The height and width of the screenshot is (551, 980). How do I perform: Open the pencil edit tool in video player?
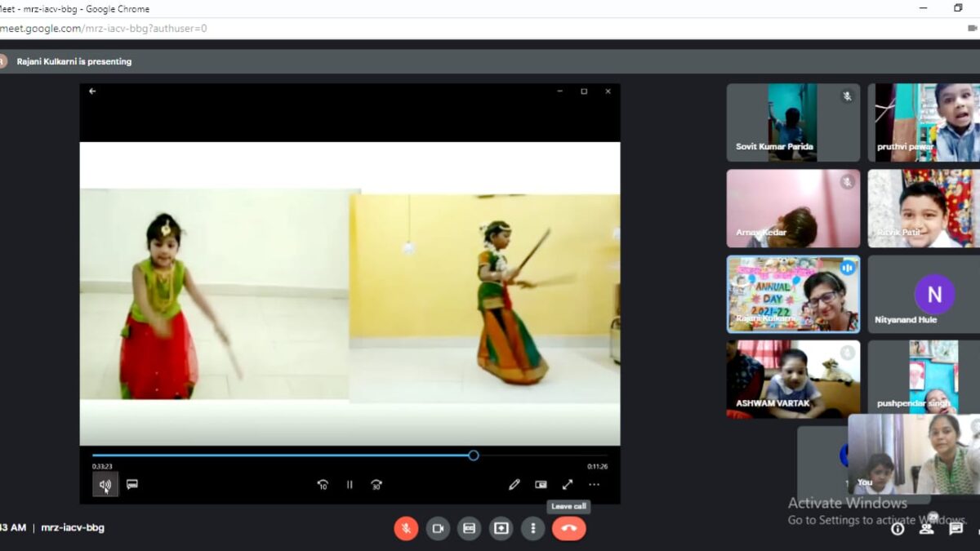[x=514, y=485]
